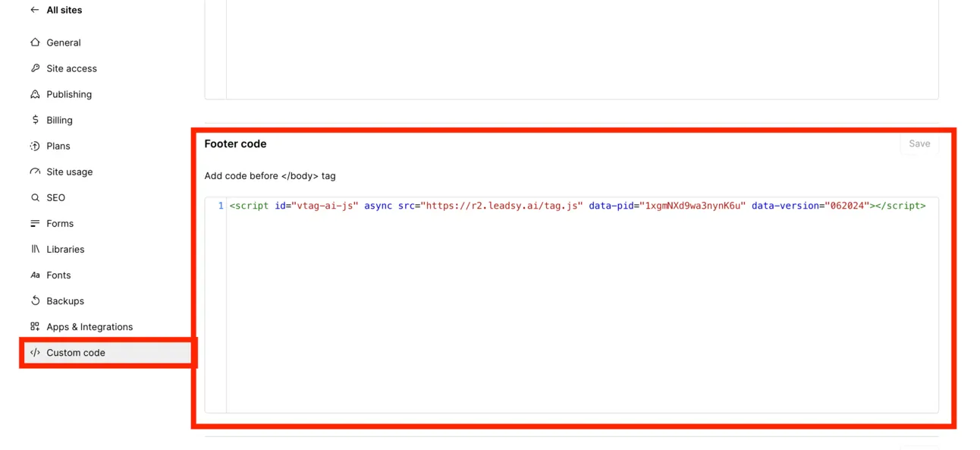Open Site access settings
The image size is (980, 450).
pos(71,68)
